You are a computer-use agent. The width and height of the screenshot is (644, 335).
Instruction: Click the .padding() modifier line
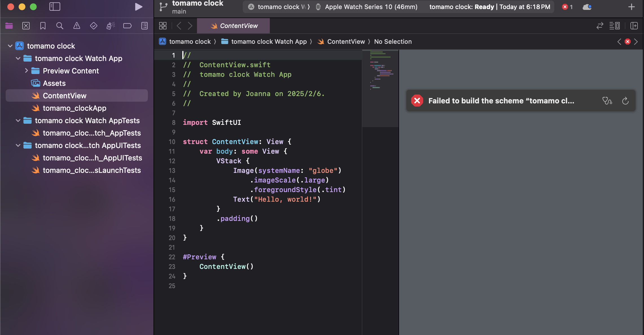pos(237,219)
